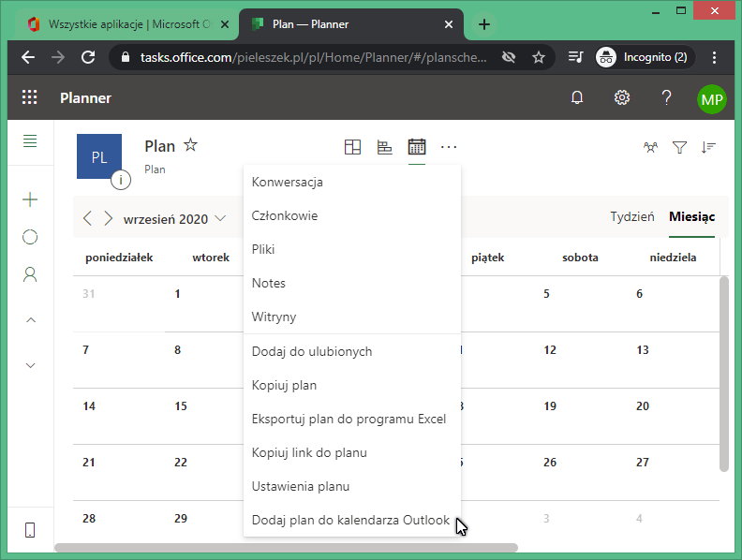This screenshot has width=742, height=560.
Task: Open the Incognito (2) profile button
Action: 645,57
